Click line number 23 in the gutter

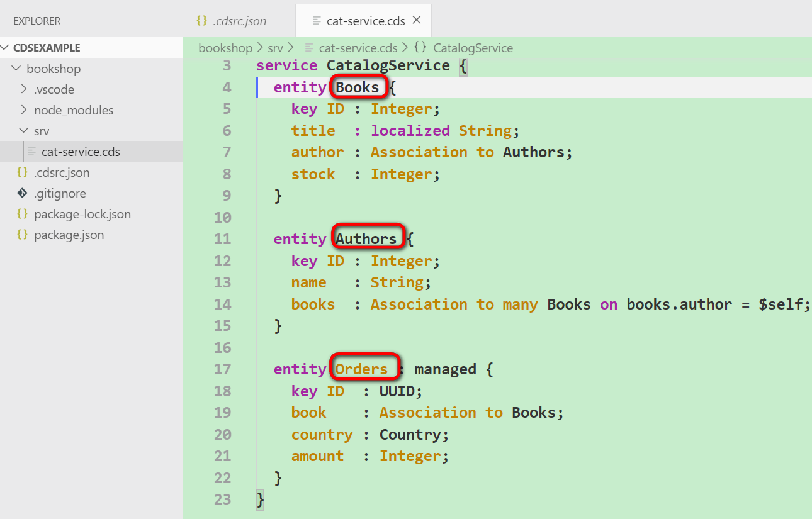(222, 499)
